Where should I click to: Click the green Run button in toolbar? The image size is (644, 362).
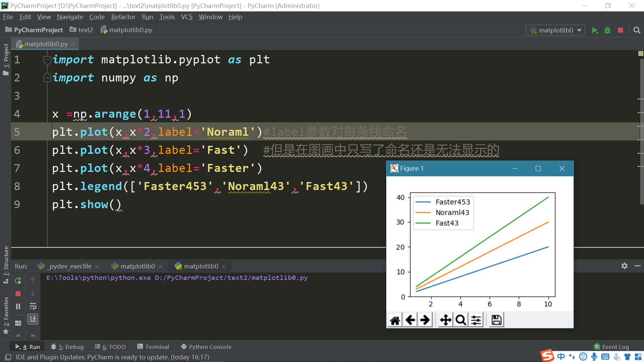point(595,31)
